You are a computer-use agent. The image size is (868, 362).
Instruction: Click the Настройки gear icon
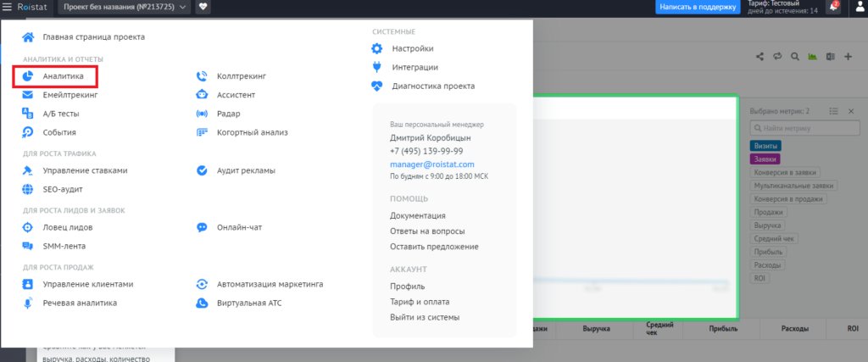tap(377, 48)
